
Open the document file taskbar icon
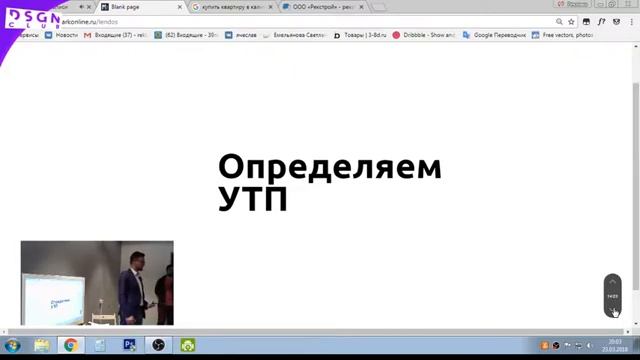coord(100,345)
